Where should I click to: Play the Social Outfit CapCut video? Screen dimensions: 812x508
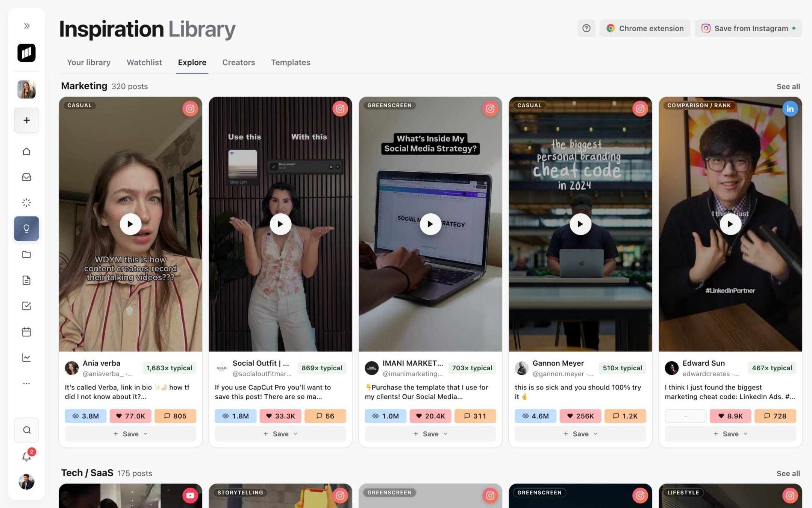click(280, 224)
